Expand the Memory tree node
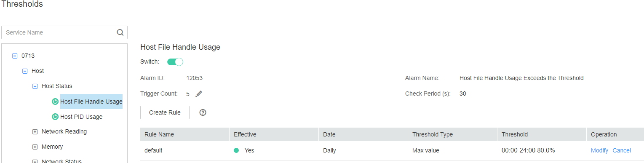Viewport: 644px width, 163px height. tap(35, 147)
